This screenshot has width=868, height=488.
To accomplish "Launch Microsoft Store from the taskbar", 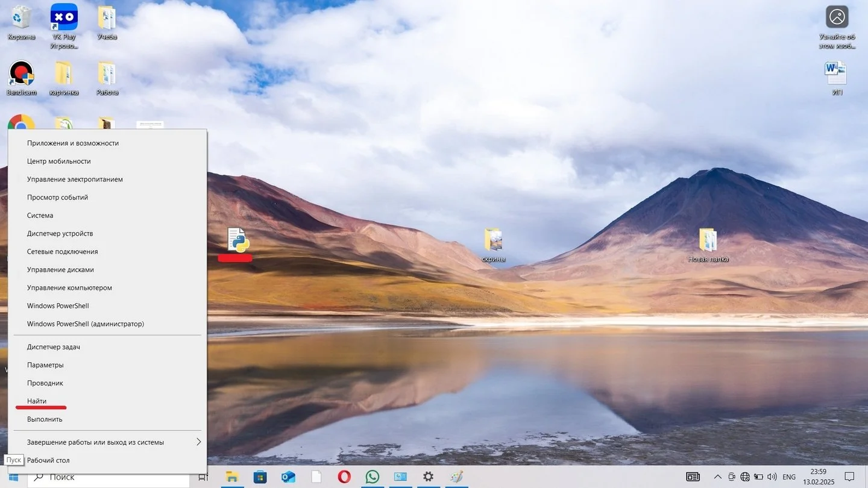I will (260, 477).
